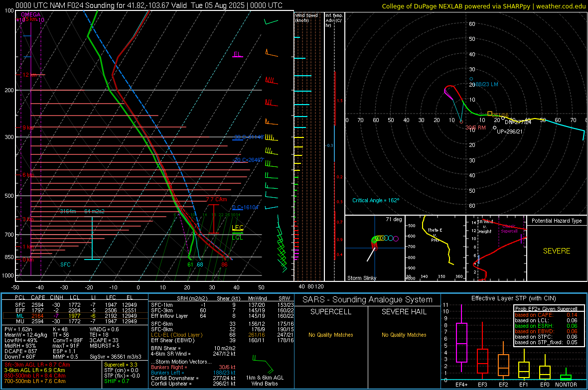The height and width of the screenshot is (390, 588).
Task: Click the '0 C=16104' freezing level label
Action: pos(246,207)
